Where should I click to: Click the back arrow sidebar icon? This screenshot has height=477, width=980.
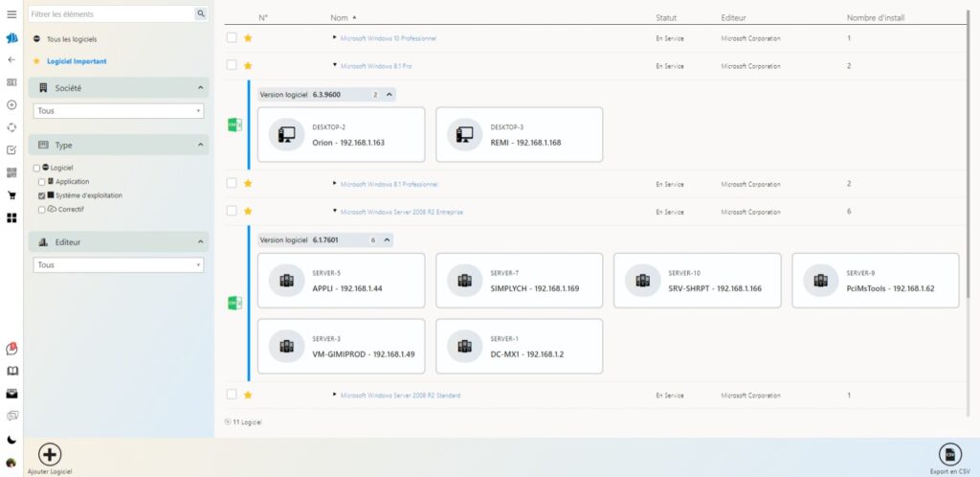click(x=11, y=59)
